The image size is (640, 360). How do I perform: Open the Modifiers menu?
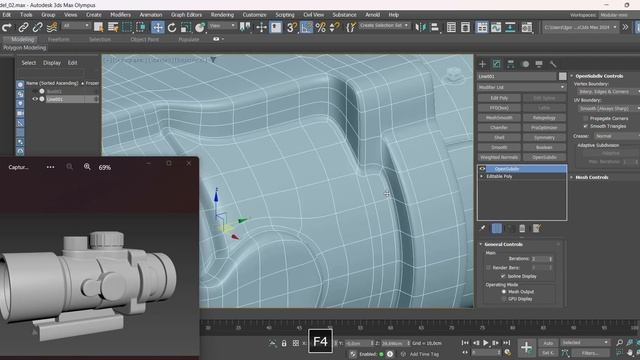pos(120,15)
